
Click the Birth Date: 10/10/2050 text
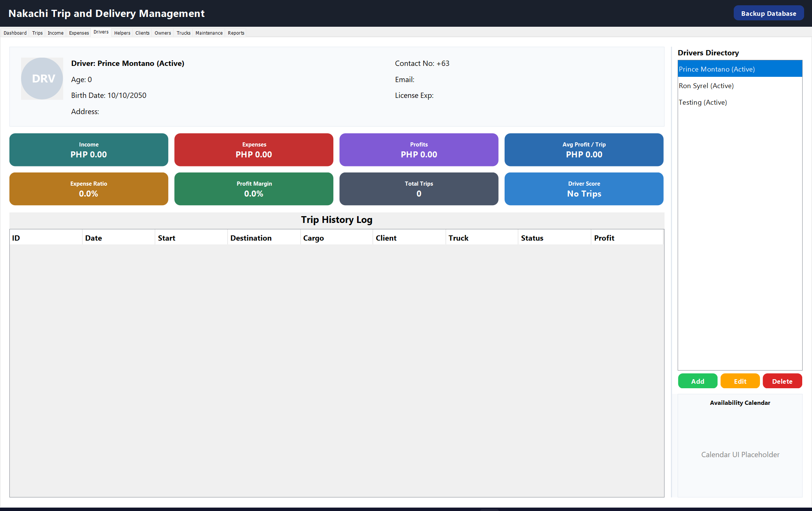click(x=109, y=95)
